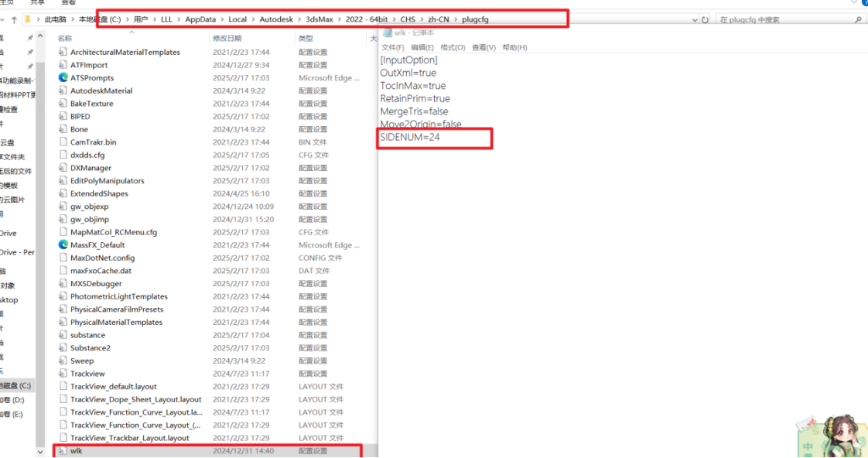This screenshot has width=868, height=458.
Task: Click the magnifier icon in the search box
Action: coord(858,19)
